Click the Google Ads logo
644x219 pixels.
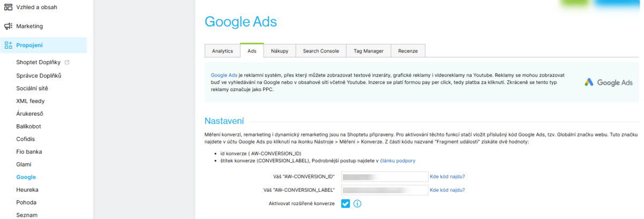(x=609, y=82)
